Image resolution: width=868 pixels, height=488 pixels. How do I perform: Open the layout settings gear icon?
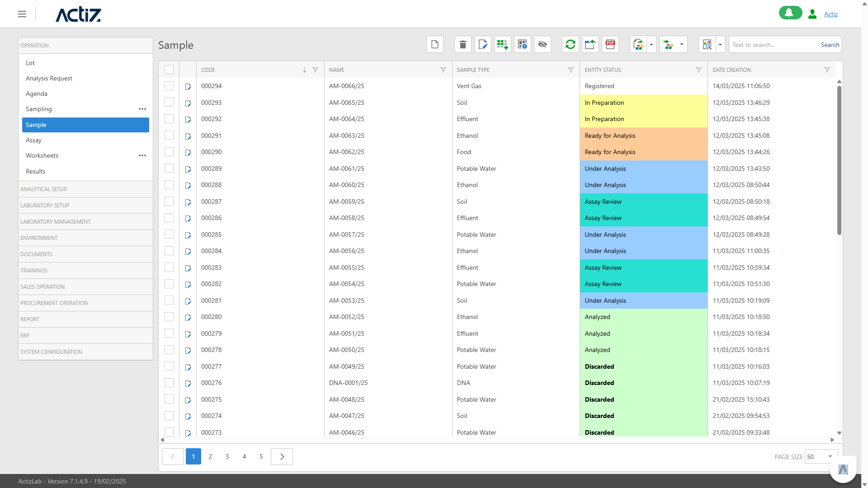click(522, 44)
